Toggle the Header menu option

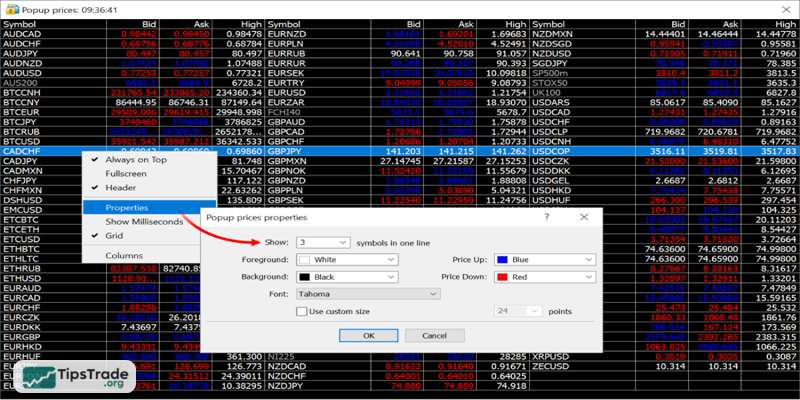[120, 188]
